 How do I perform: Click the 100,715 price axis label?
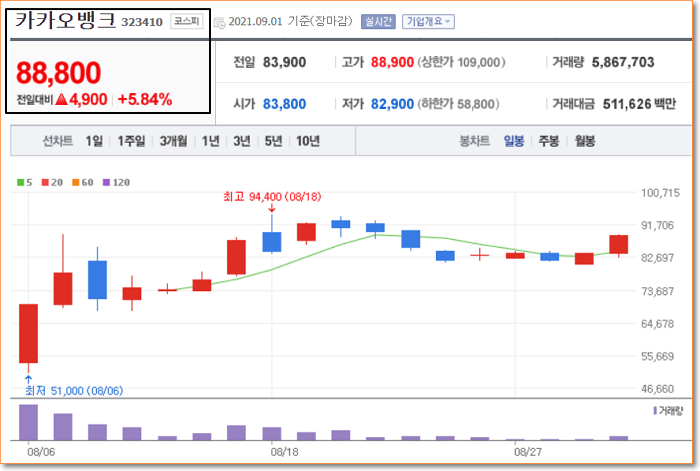tap(660, 193)
